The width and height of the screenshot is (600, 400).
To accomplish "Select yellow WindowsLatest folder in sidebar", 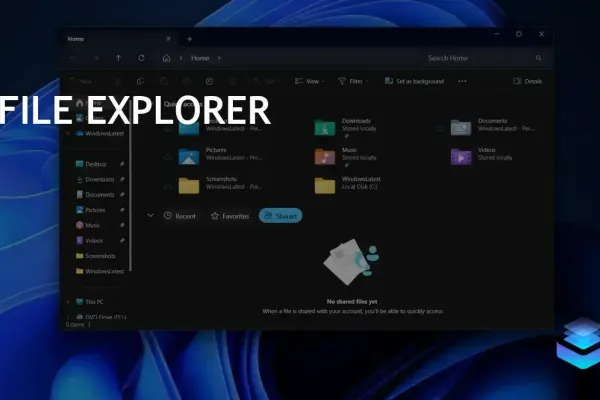I will (100, 271).
